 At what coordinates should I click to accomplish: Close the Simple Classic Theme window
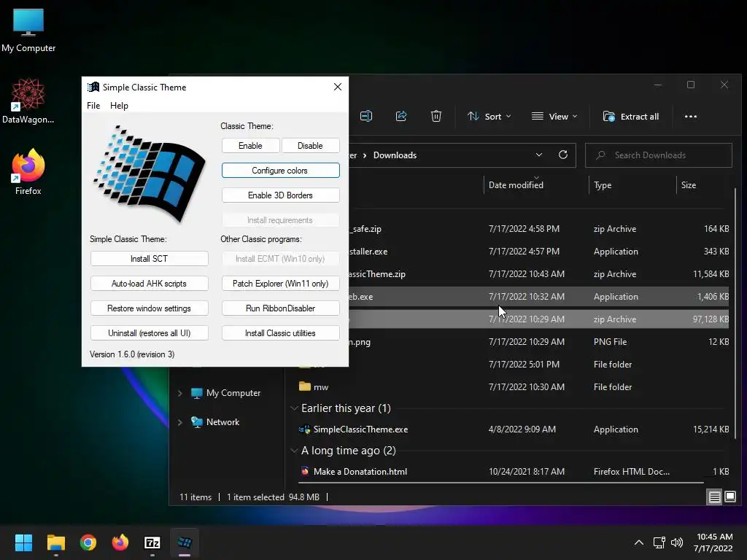tap(337, 87)
